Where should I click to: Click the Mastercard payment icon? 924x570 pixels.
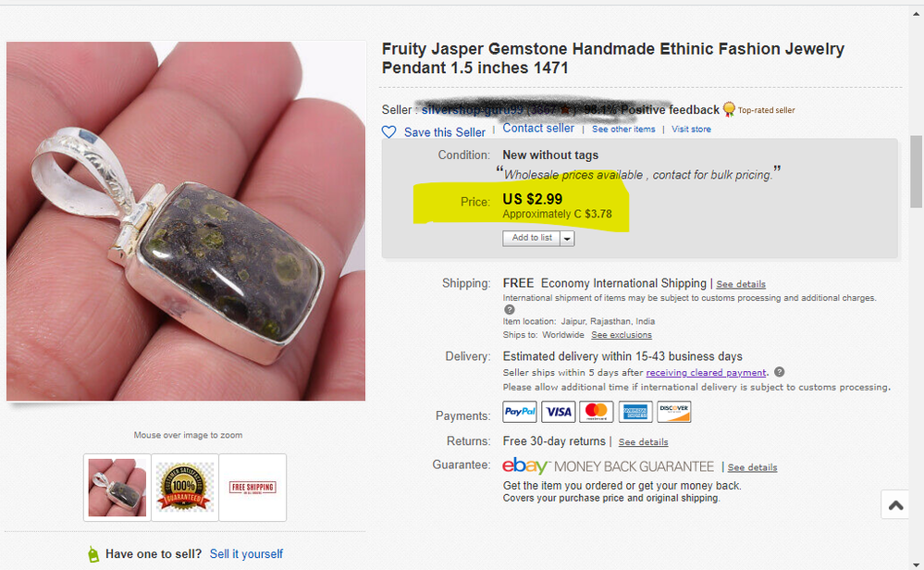click(598, 412)
